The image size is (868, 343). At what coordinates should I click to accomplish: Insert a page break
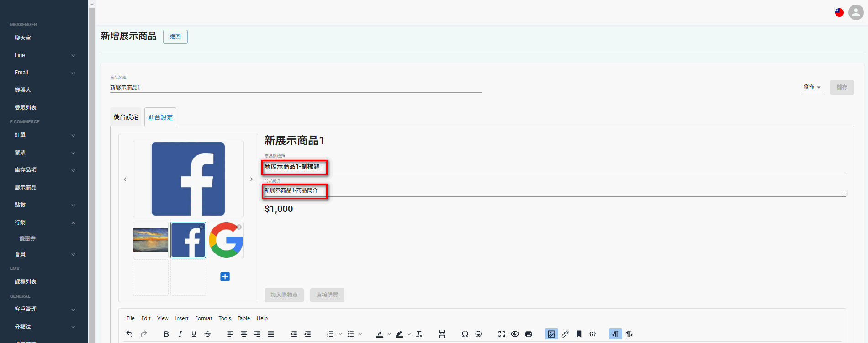442,334
